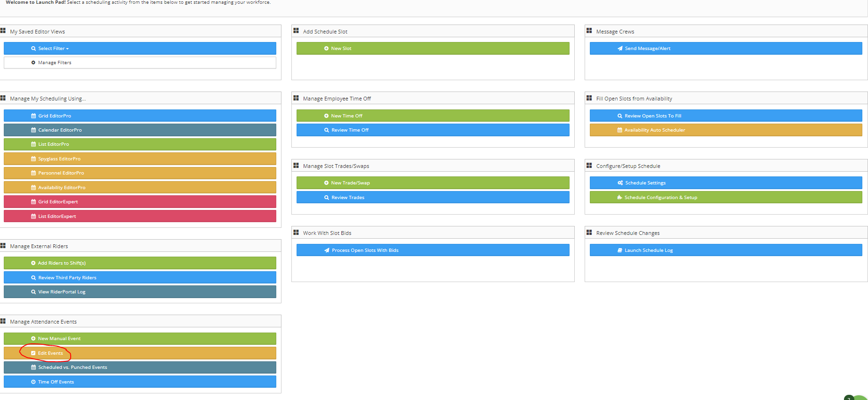The height and width of the screenshot is (400, 868).
Task: Click the edit icon on Edit Events
Action: [33, 353]
